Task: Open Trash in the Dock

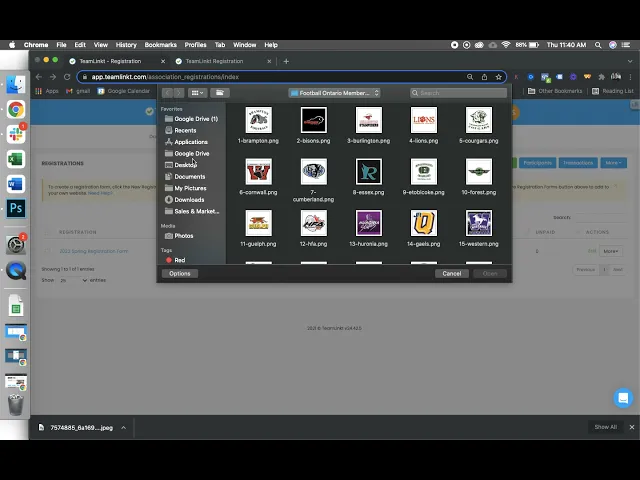Action: 16,404
